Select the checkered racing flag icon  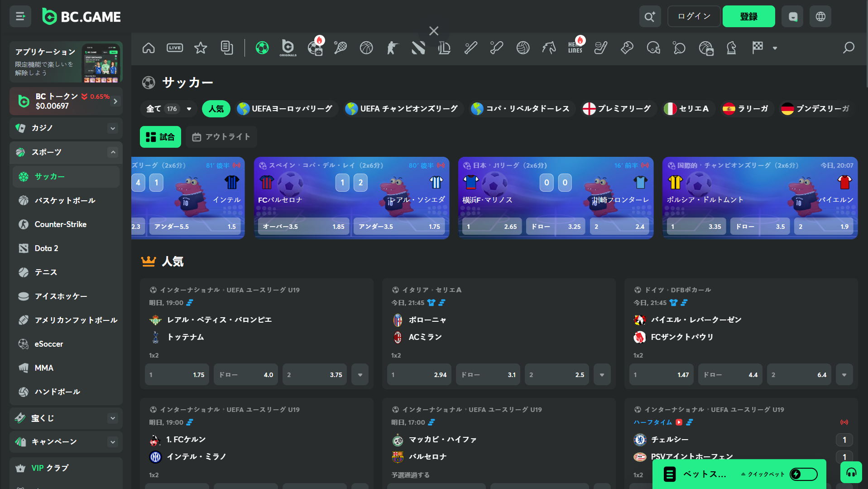pyautogui.click(x=758, y=48)
